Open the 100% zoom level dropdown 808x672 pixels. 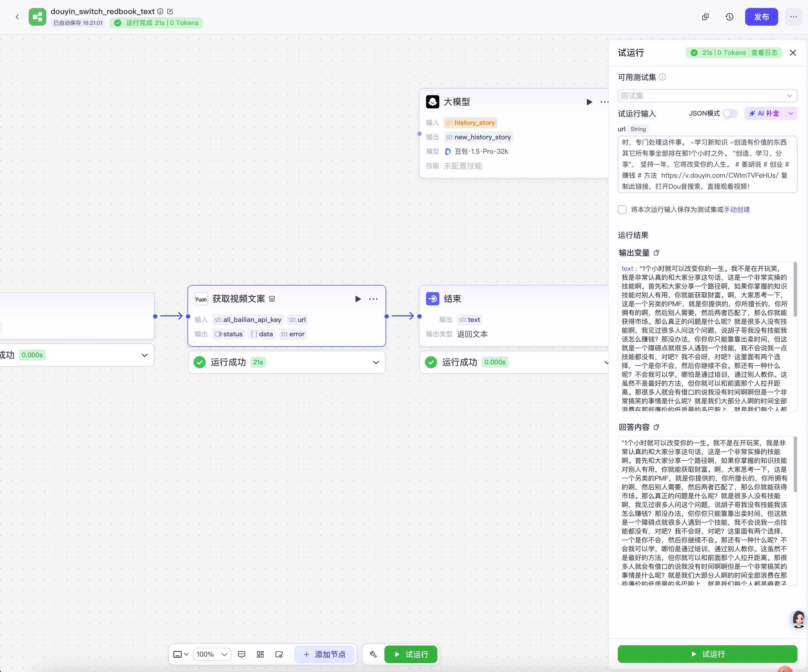point(212,654)
